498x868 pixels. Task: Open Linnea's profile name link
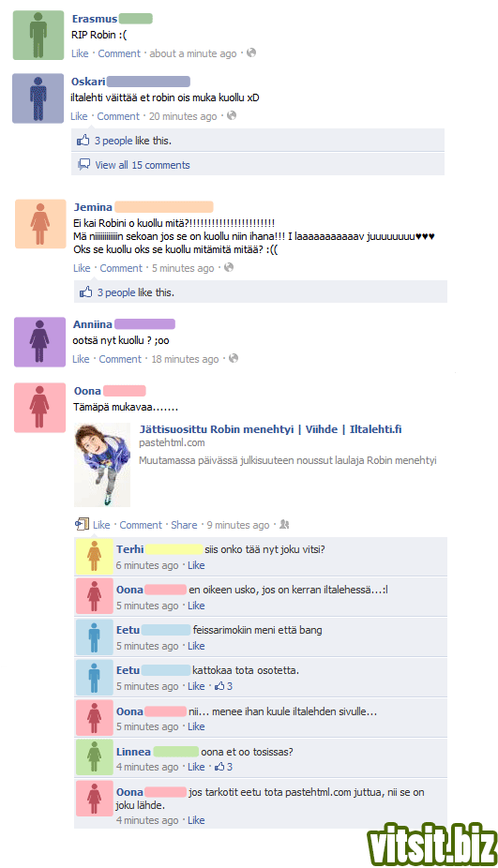point(133,752)
